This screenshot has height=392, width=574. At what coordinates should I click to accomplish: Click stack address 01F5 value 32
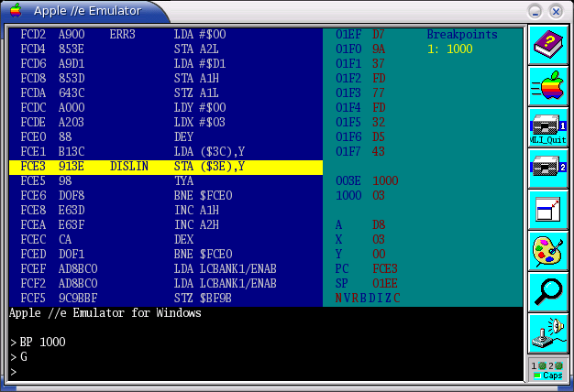coord(360,122)
